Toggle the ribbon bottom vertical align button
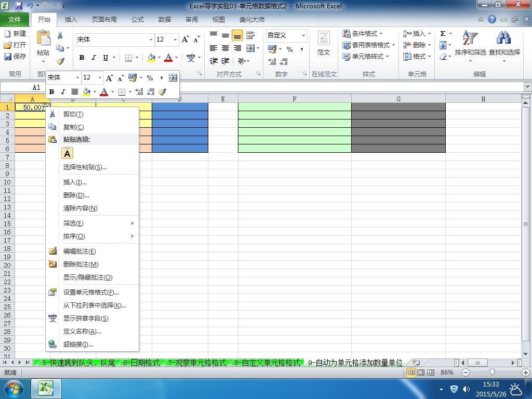The height and width of the screenshot is (399, 532). (237, 35)
